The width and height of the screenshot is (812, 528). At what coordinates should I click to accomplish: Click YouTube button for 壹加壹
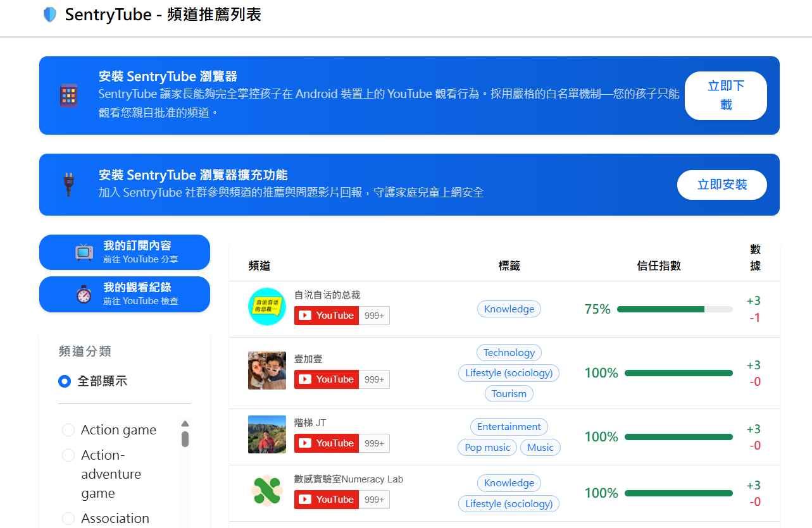(x=327, y=379)
